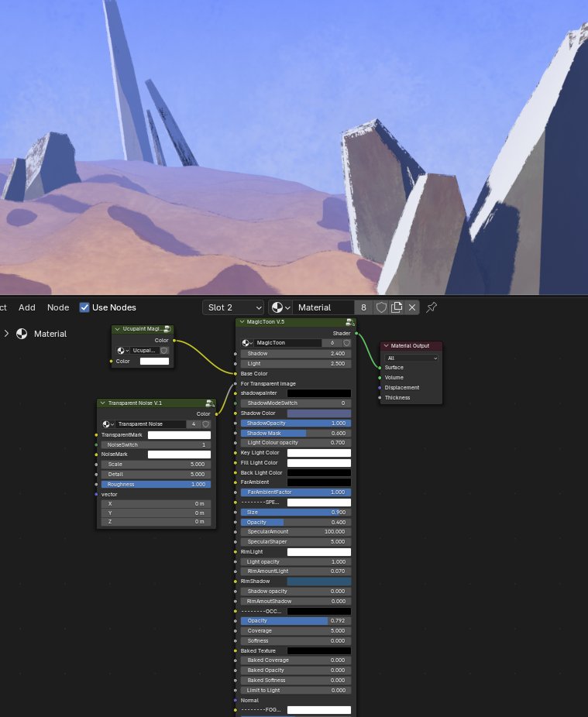
Task: Click the SpecularAmount field 100.000
Action: coord(296,532)
